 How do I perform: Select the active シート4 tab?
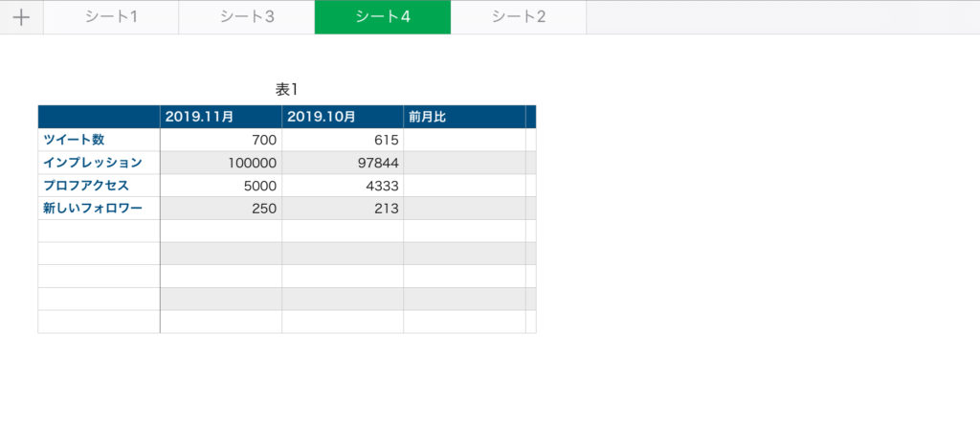(x=383, y=17)
